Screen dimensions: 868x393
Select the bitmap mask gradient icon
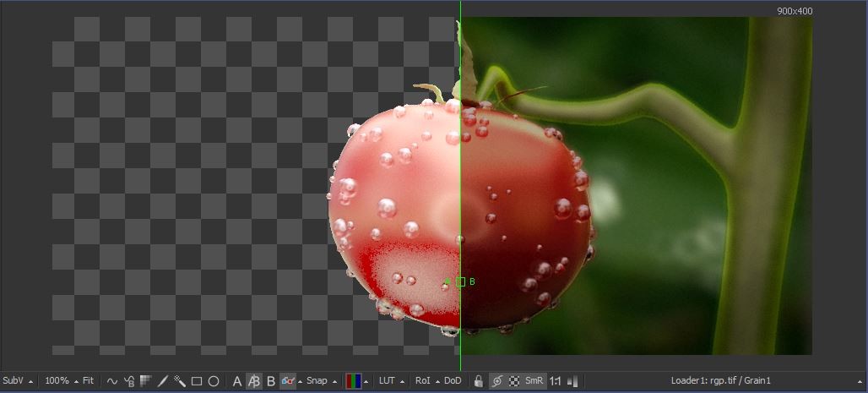145,381
